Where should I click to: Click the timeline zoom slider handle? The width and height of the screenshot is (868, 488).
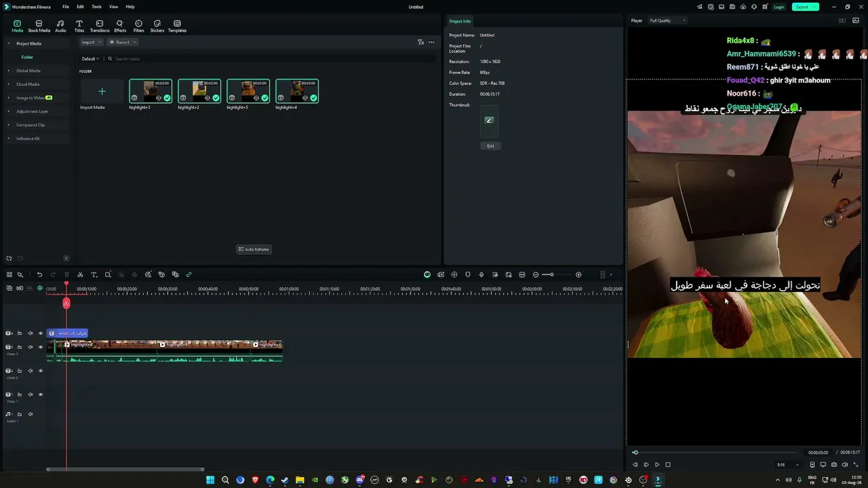(551, 274)
